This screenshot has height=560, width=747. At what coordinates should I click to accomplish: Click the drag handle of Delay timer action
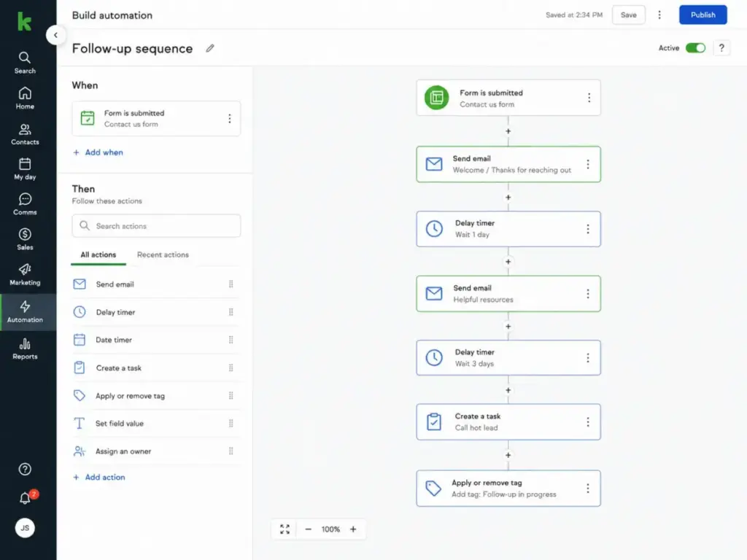point(231,312)
